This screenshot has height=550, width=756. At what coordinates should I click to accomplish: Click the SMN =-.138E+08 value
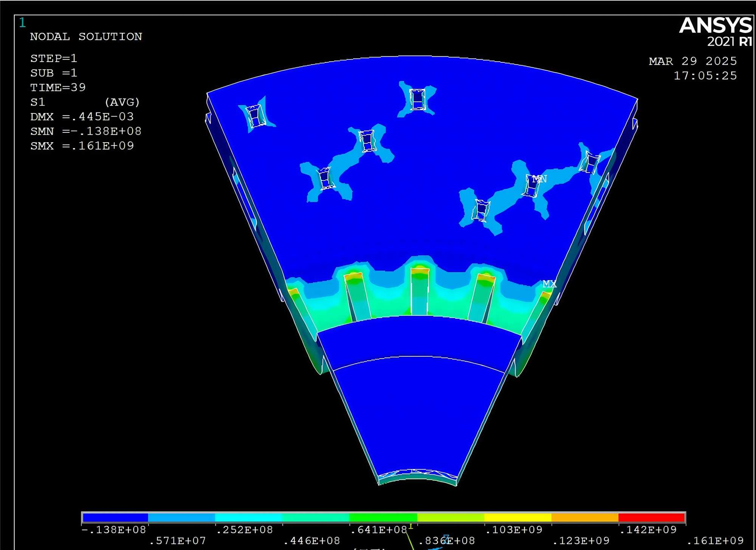(x=86, y=131)
